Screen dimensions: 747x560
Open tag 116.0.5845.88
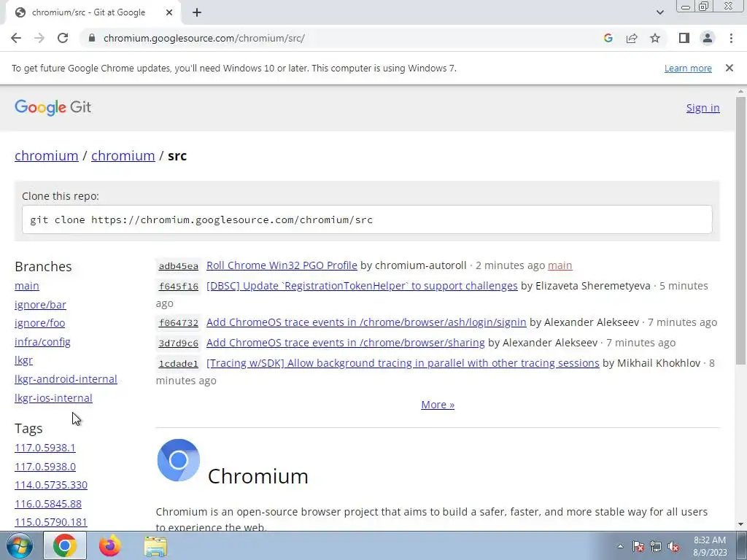pos(48,504)
